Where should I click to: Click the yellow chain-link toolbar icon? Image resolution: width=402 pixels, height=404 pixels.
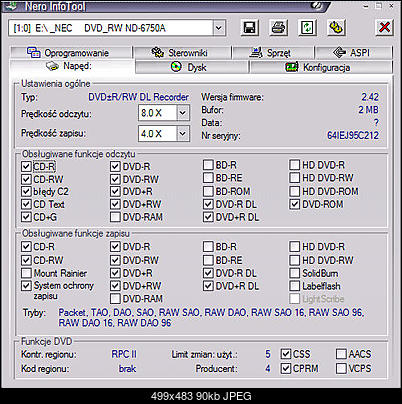[x=336, y=28]
